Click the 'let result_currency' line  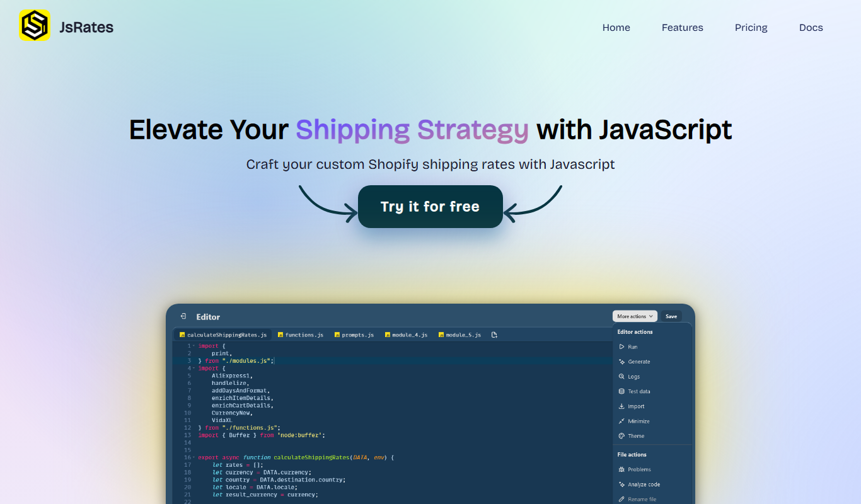click(265, 495)
